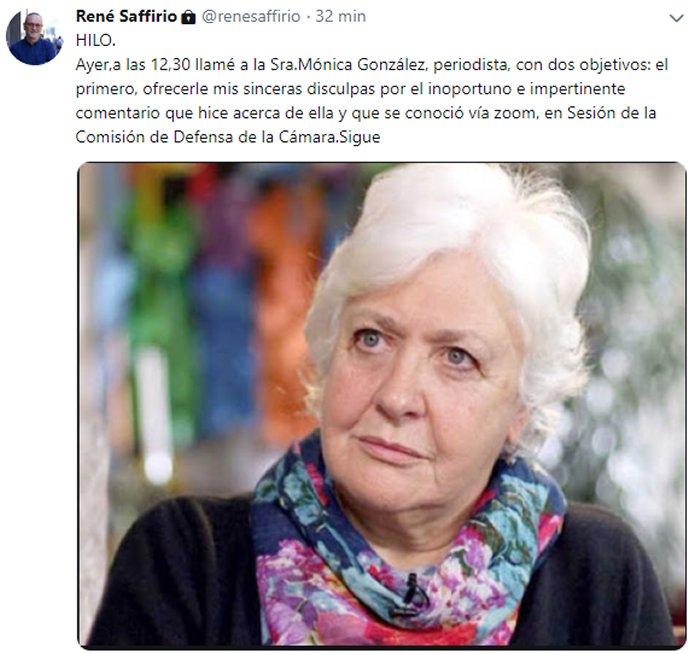Click the word HILO. in the tweet
The height and width of the screenshot is (654, 700).
click(96, 41)
